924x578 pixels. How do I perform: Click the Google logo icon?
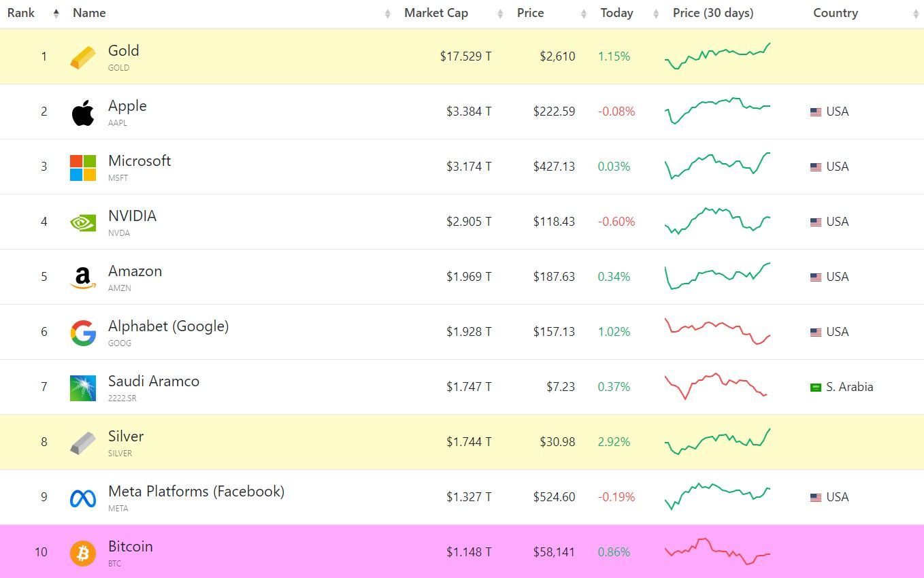pos(83,333)
